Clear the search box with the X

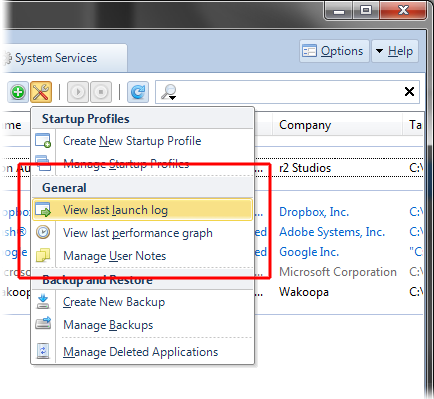pyautogui.click(x=409, y=91)
